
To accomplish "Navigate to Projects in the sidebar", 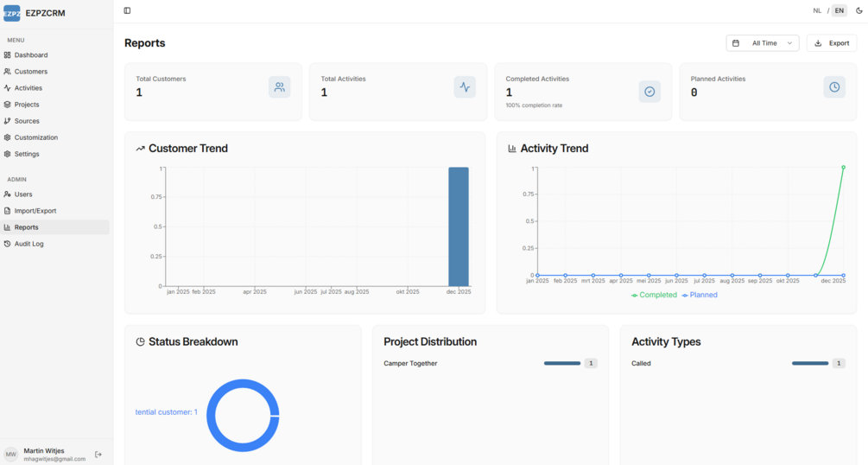I will tap(55, 105).
